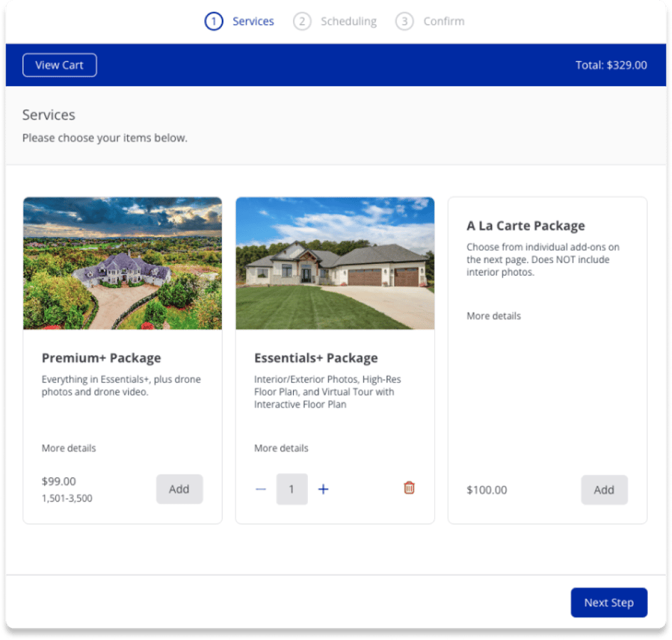Proceed using the Next Step button
672x640 pixels.
tap(609, 602)
